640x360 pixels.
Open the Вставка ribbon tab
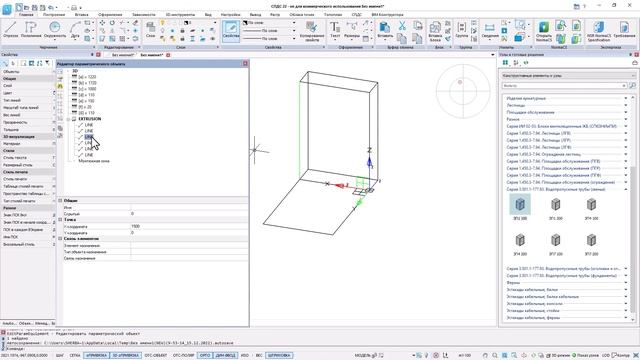(82, 15)
